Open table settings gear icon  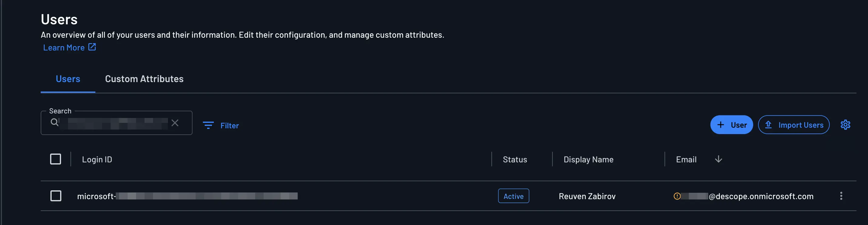point(845,125)
